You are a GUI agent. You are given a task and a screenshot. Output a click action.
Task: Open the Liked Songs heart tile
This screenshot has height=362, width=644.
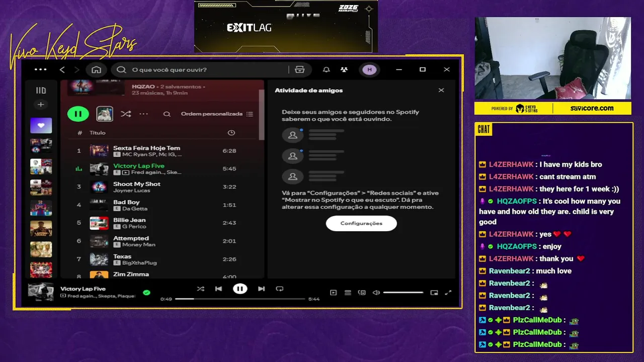(x=41, y=125)
